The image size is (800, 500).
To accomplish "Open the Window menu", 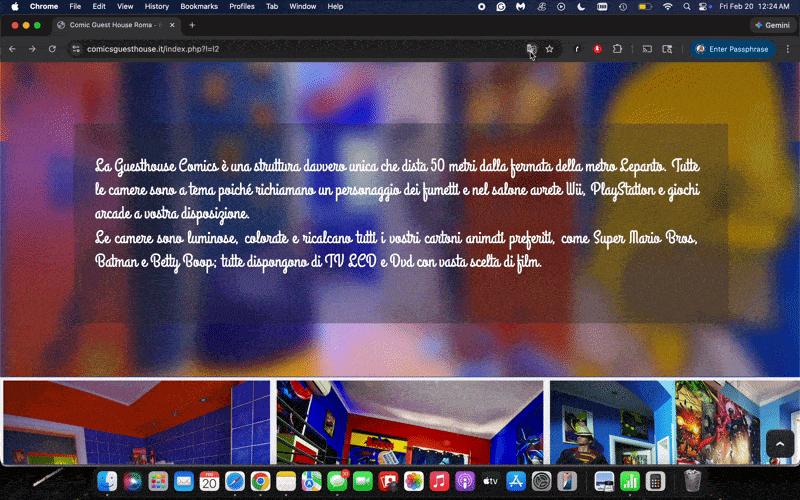I will tap(303, 7).
